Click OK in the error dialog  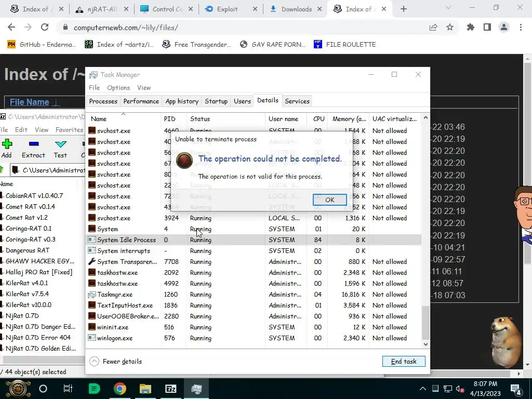tap(329, 200)
